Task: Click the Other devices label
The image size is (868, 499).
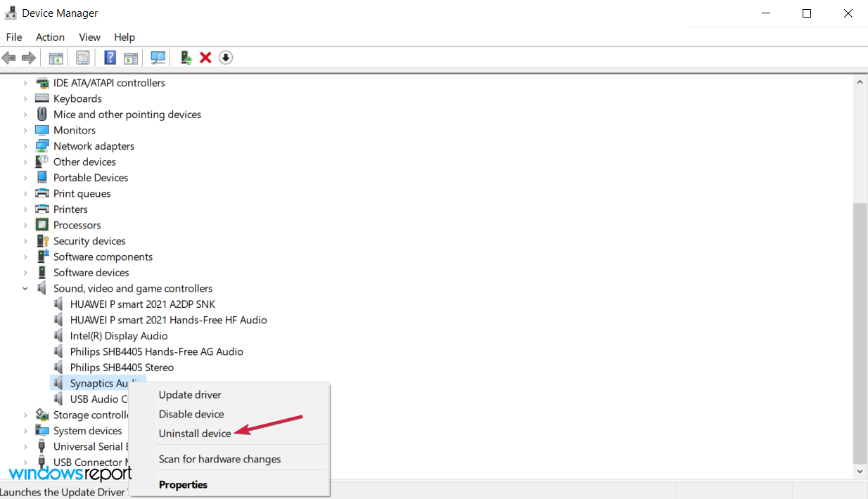Action: tap(84, 162)
